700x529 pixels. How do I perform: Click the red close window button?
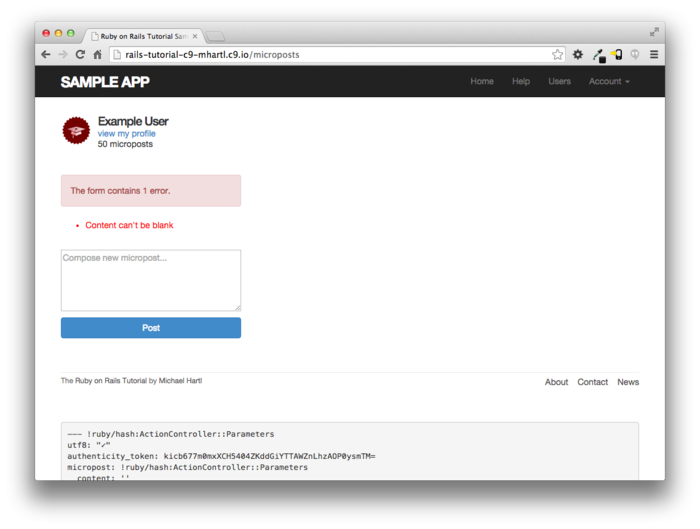tap(46, 33)
